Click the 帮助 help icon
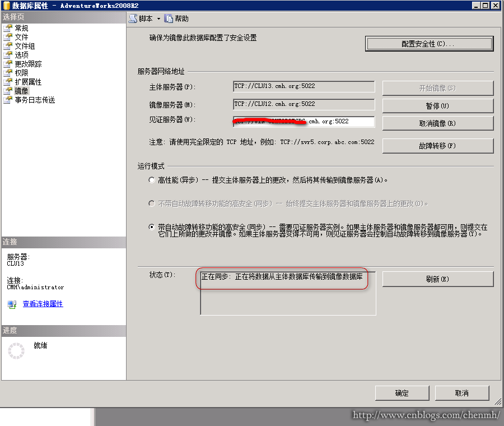The image size is (504, 426). coord(169,18)
